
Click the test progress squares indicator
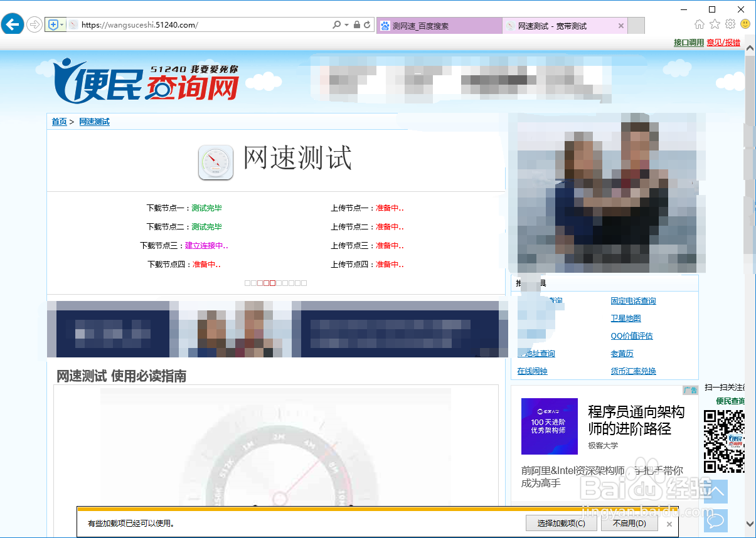(276, 283)
